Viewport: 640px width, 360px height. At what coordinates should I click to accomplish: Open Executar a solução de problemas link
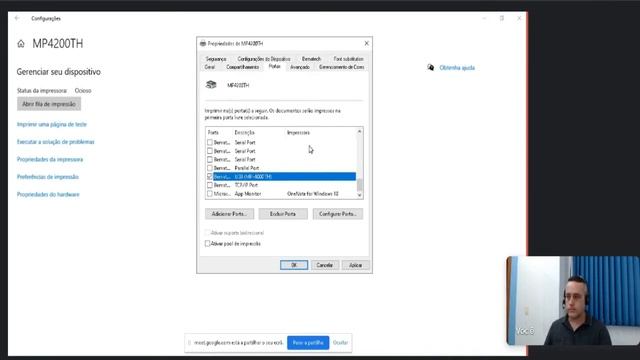[x=56, y=142]
